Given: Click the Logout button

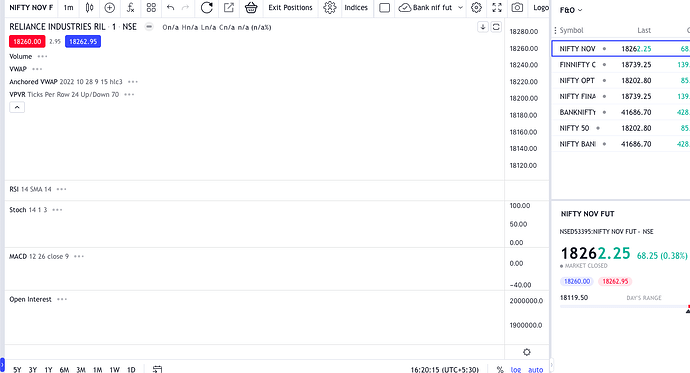Looking at the screenshot, I should pyautogui.click(x=541, y=7).
